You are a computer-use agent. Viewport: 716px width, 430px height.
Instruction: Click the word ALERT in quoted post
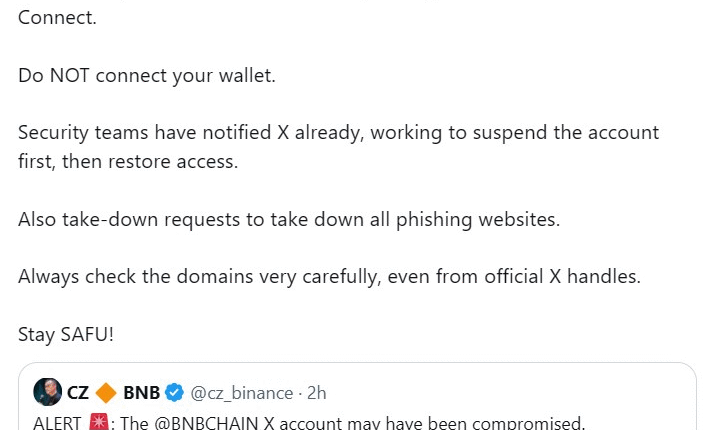(59, 422)
